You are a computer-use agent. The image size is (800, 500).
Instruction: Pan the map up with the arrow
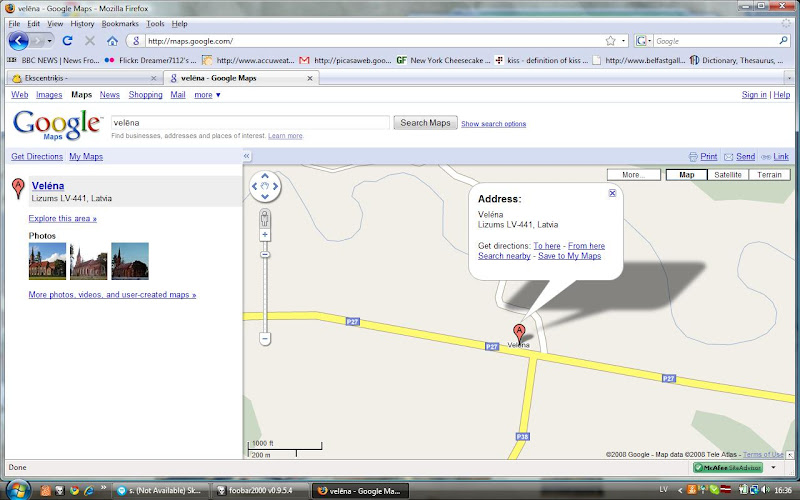click(x=265, y=176)
